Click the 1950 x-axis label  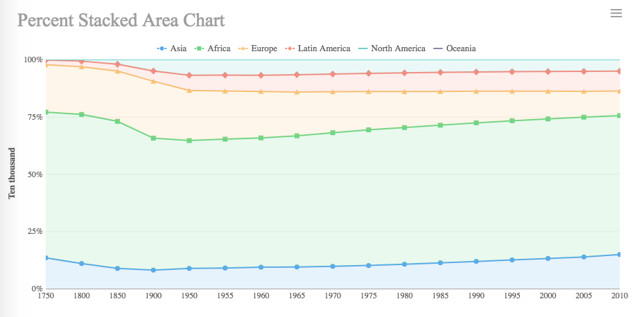(x=189, y=296)
